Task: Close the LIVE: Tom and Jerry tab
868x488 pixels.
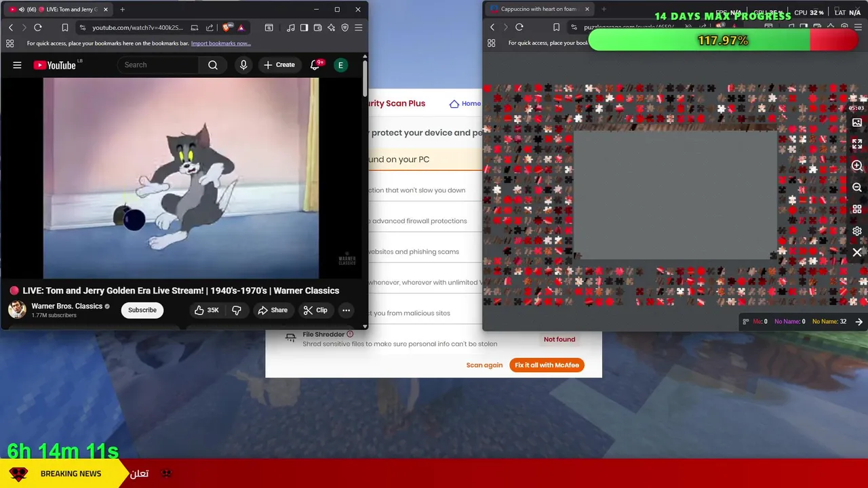Action: [x=105, y=9]
